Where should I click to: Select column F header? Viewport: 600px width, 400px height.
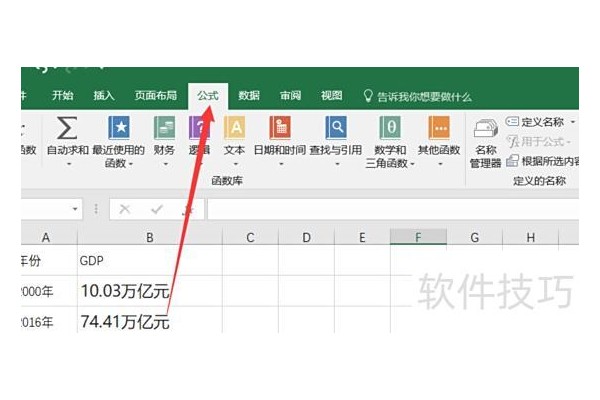pyautogui.click(x=418, y=237)
